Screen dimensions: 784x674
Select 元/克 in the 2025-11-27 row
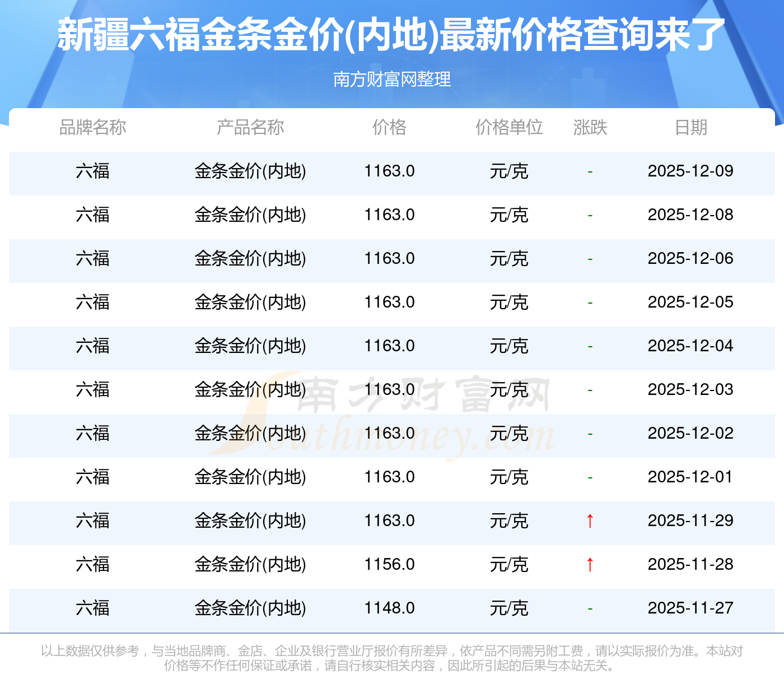pyautogui.click(x=509, y=608)
